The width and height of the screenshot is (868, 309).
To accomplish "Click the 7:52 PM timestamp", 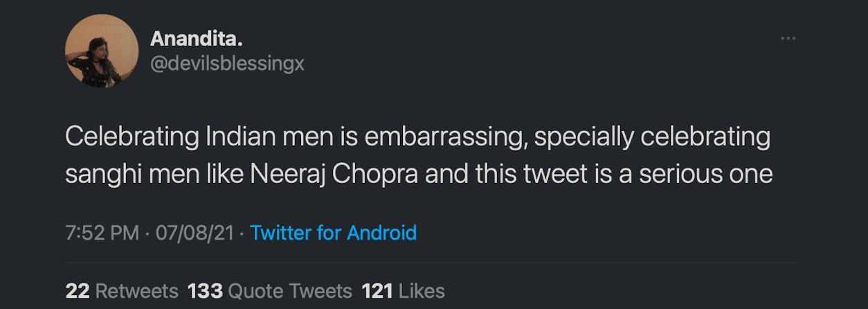I will (102, 233).
